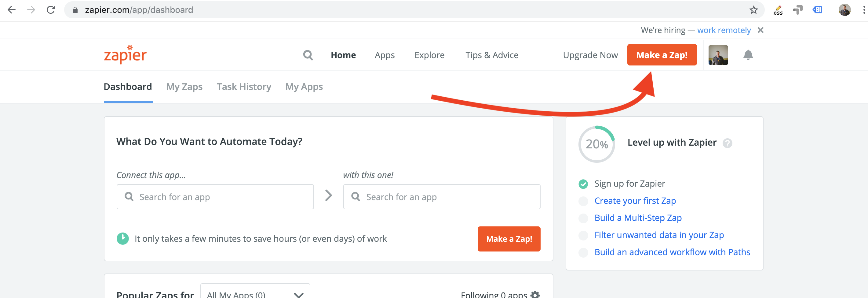Click the 20% progress ring
The image size is (868, 298).
(596, 144)
